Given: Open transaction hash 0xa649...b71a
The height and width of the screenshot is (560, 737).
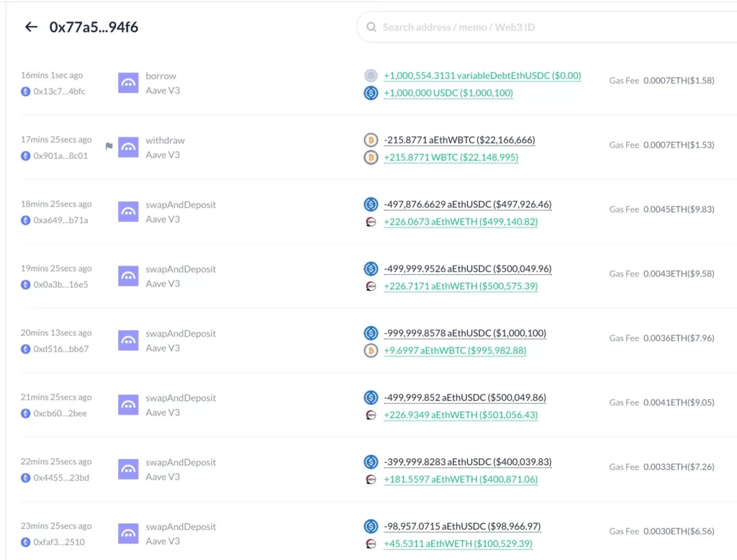Looking at the screenshot, I should 60,220.
